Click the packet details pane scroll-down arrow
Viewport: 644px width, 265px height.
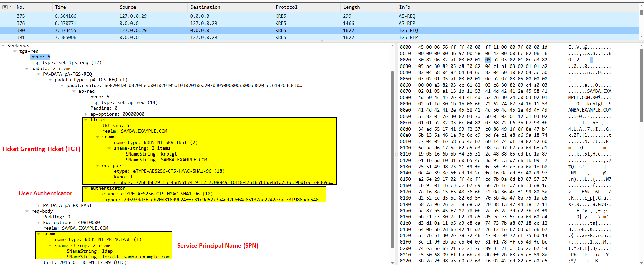coord(392,263)
